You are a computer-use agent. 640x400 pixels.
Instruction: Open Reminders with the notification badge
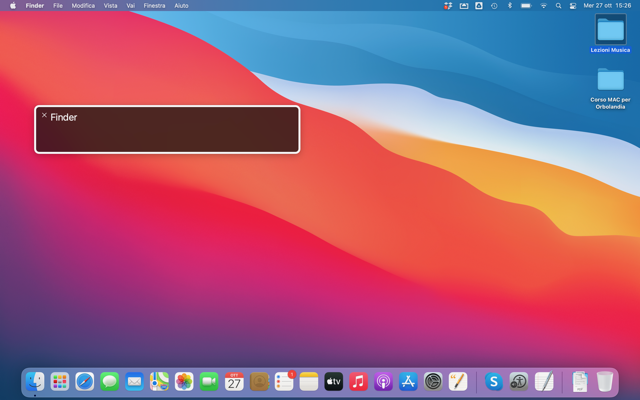pos(284,382)
